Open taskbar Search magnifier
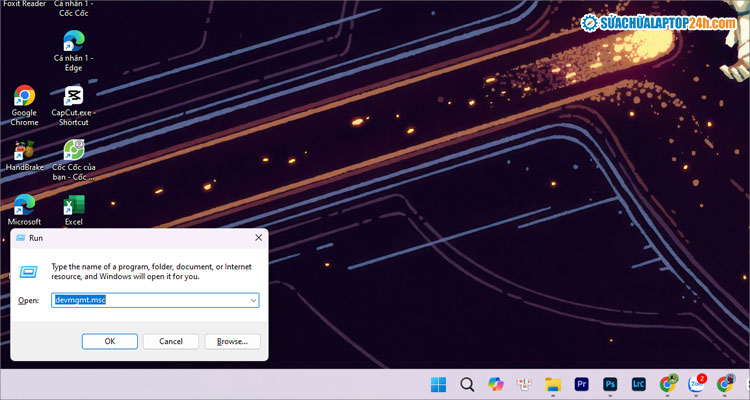Viewport: 750px width, 400px height. [x=467, y=384]
